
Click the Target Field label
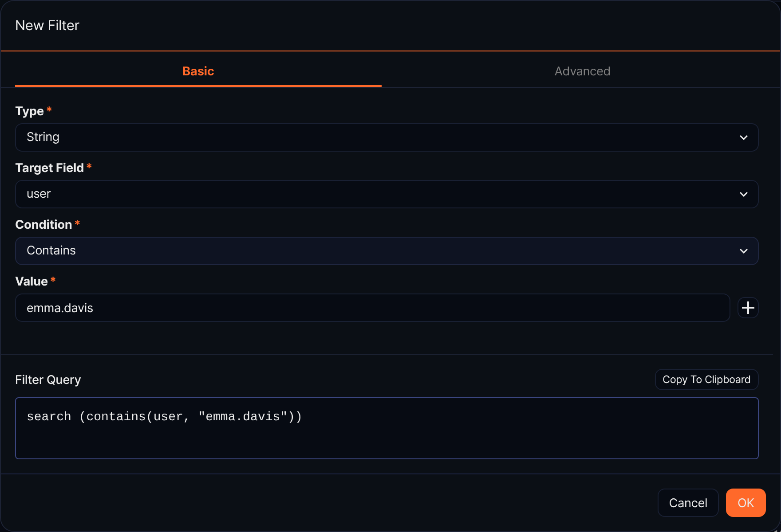50,168
